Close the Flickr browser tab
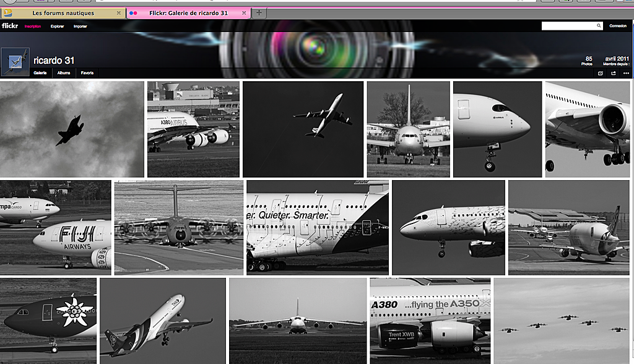 click(244, 13)
